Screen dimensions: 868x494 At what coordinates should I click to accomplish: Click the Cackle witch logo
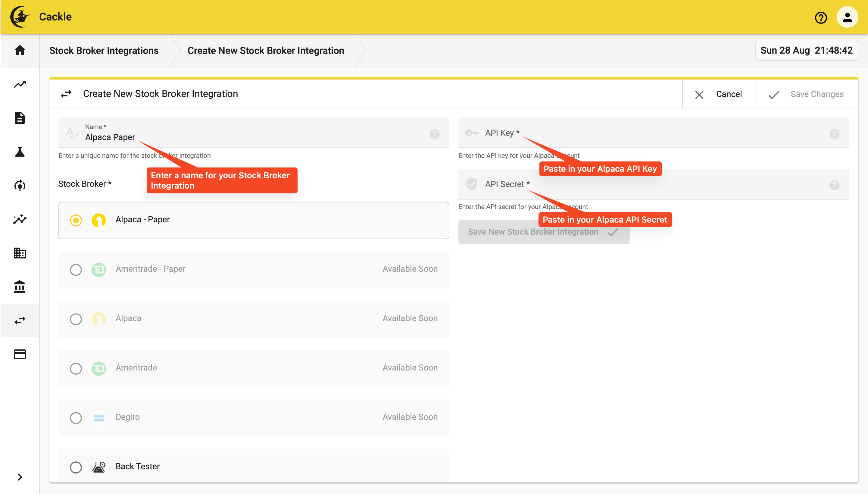click(x=20, y=17)
